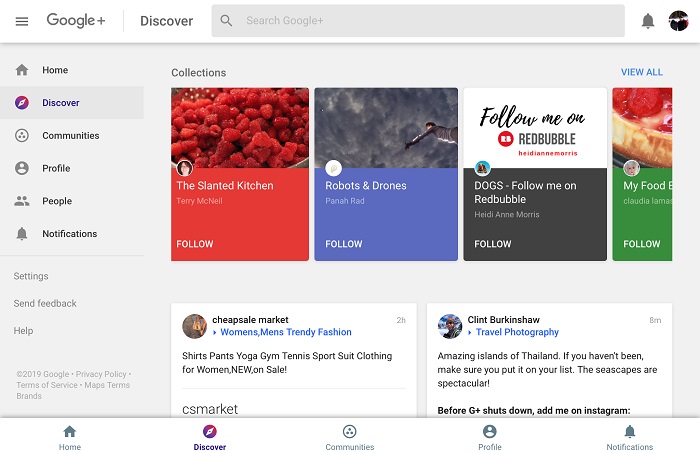Click Send feedback in the sidebar
700x453 pixels.
click(x=45, y=303)
